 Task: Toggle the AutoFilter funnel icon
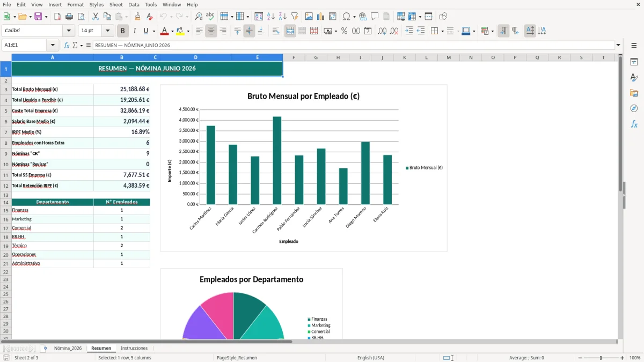pos(295,17)
